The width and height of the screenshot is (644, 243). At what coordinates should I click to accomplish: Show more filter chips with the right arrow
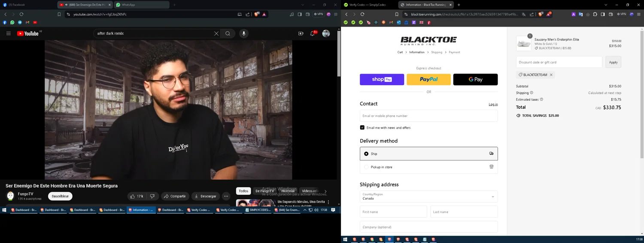[x=325, y=191]
